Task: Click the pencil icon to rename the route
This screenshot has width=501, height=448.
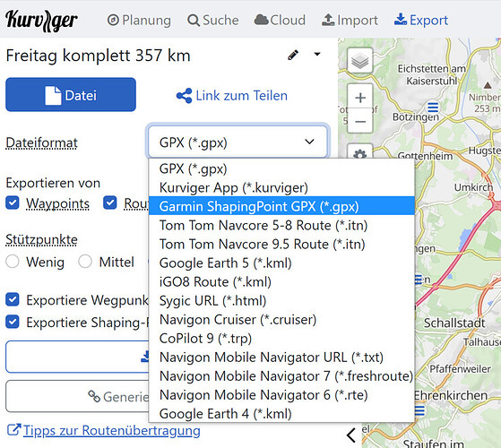Action: (x=293, y=56)
